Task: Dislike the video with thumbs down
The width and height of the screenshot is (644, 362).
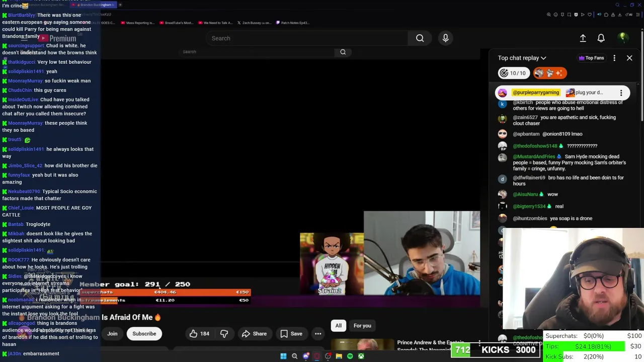Action: pyautogui.click(x=224, y=334)
